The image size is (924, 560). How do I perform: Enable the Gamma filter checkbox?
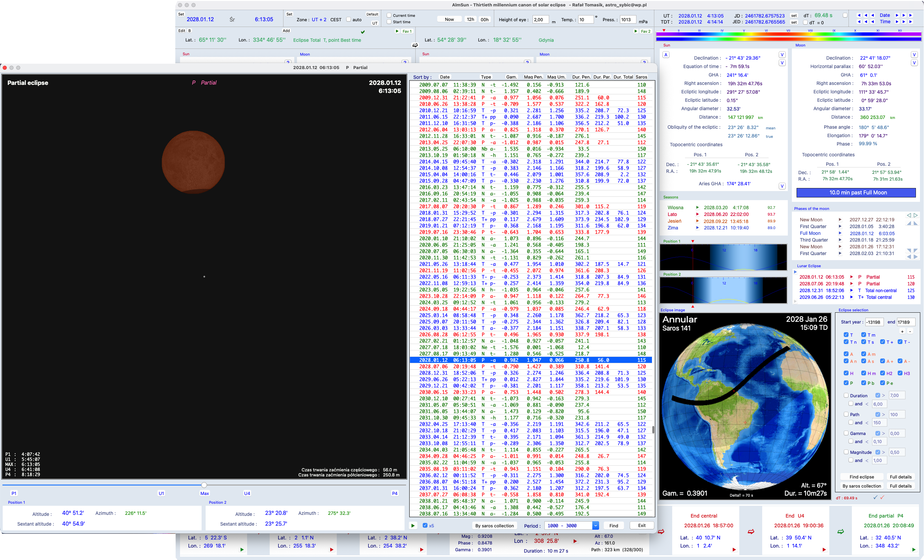[x=846, y=433]
